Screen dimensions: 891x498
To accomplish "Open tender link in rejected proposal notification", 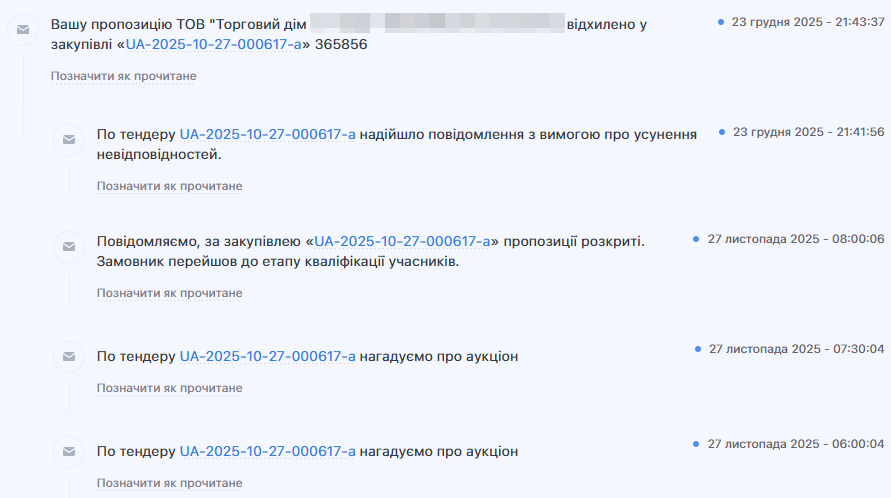I will 214,45.
